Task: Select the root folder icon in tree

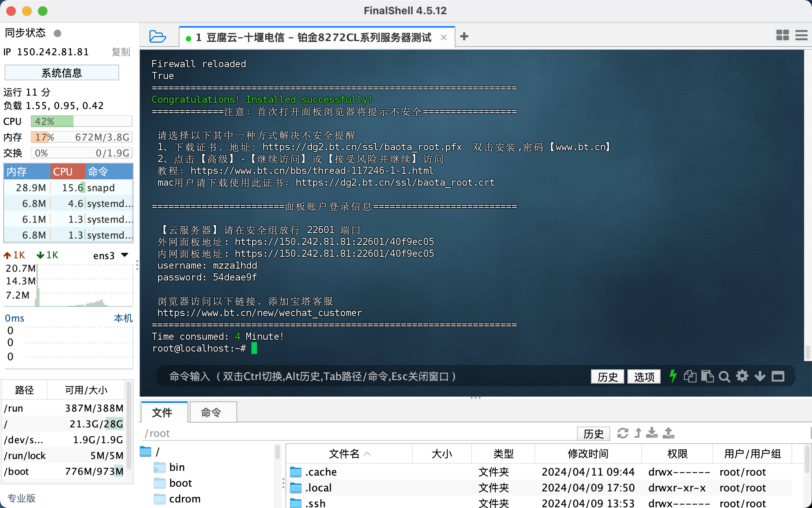Action: [x=145, y=452]
